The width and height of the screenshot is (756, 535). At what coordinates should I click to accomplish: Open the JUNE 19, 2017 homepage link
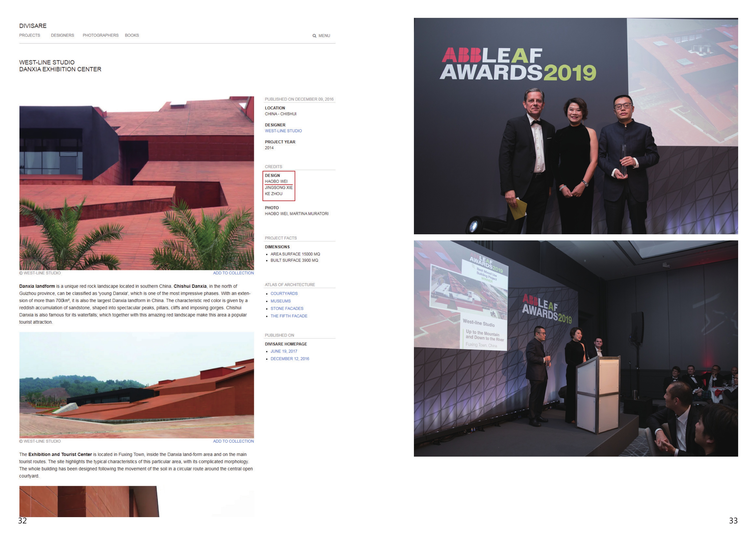tap(284, 351)
